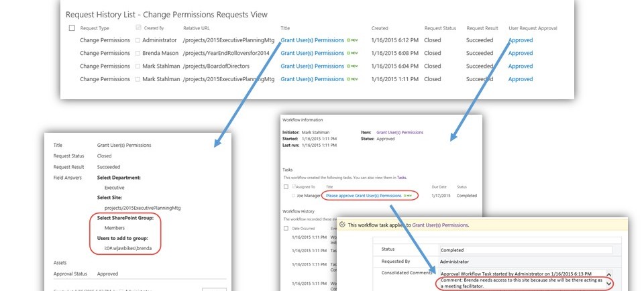644x291 pixels.
Task: Open the Item link in Workflow Information
Action: 400,133
